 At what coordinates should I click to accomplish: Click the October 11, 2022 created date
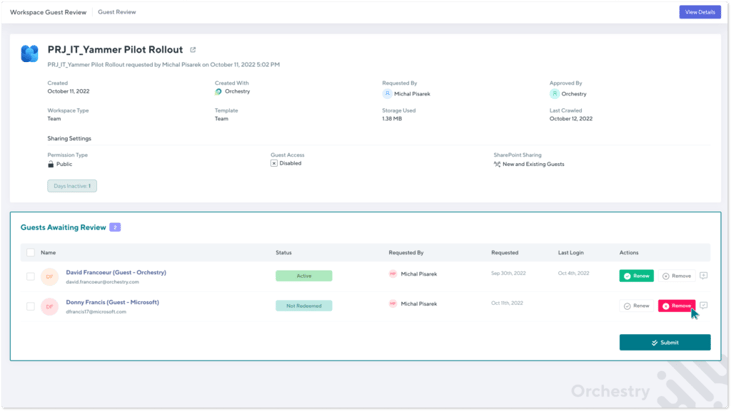click(x=69, y=91)
